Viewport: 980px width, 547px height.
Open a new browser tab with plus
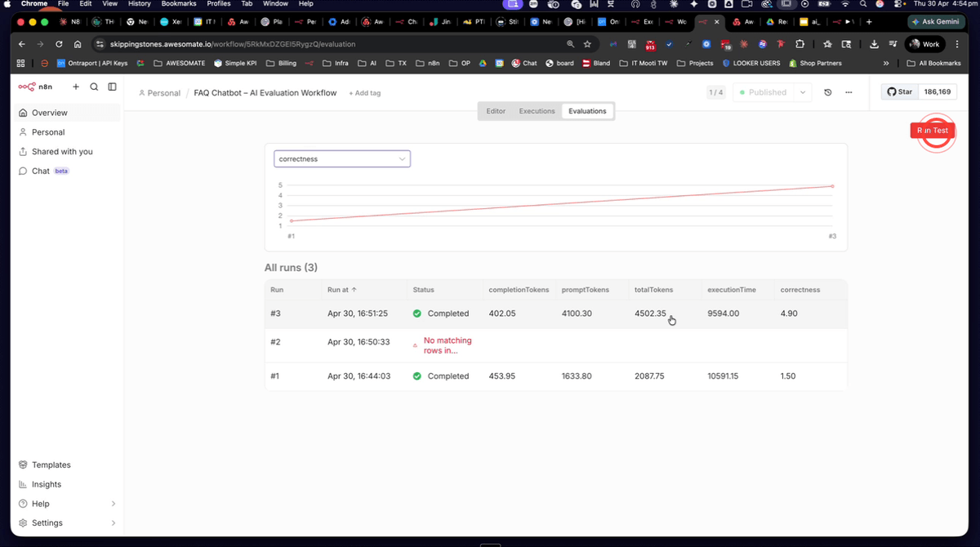click(x=869, y=21)
